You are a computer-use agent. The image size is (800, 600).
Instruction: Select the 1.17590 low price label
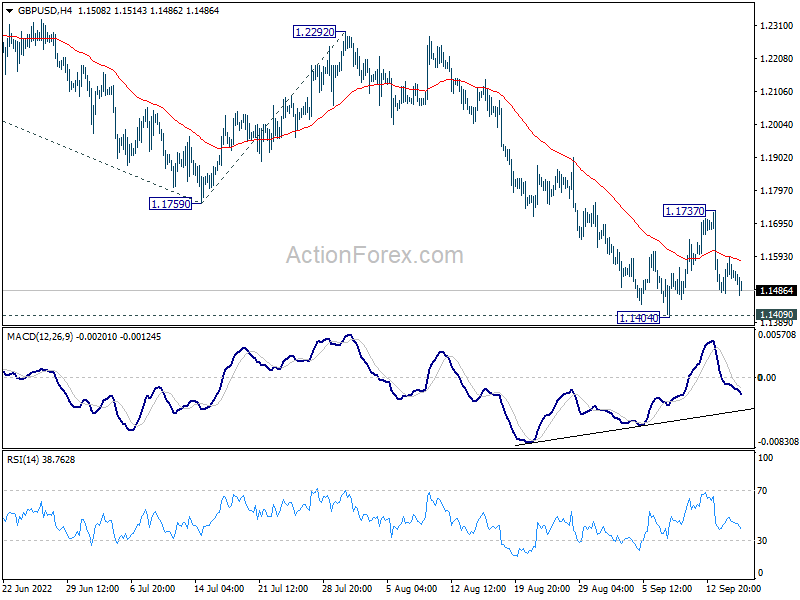170,204
